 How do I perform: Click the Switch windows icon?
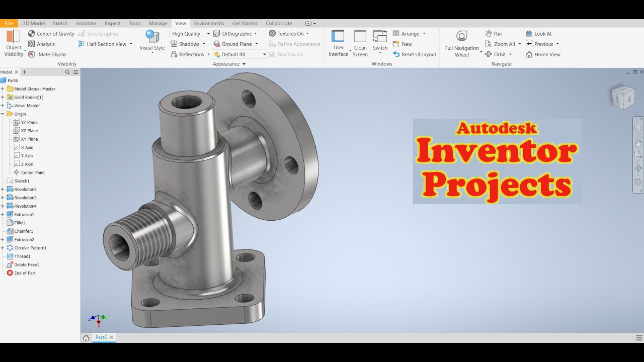pos(380,37)
